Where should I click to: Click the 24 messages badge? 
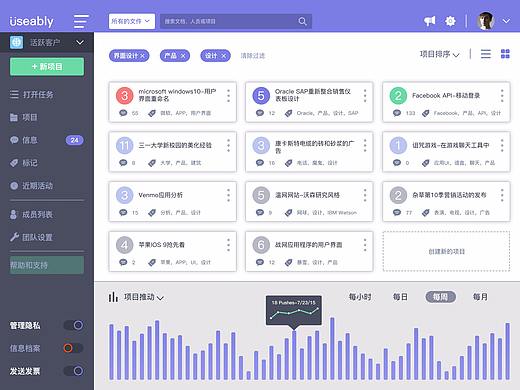(75, 140)
